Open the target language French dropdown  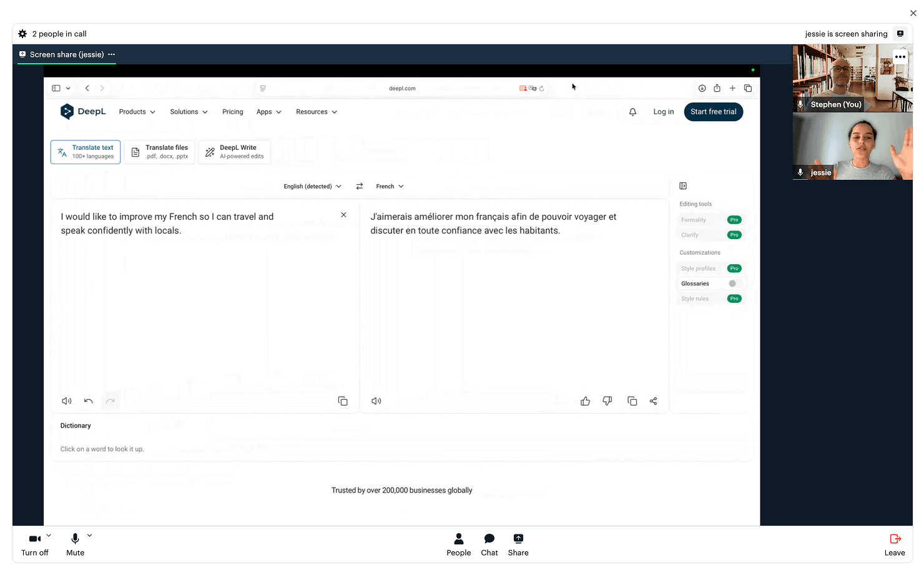pyautogui.click(x=388, y=185)
